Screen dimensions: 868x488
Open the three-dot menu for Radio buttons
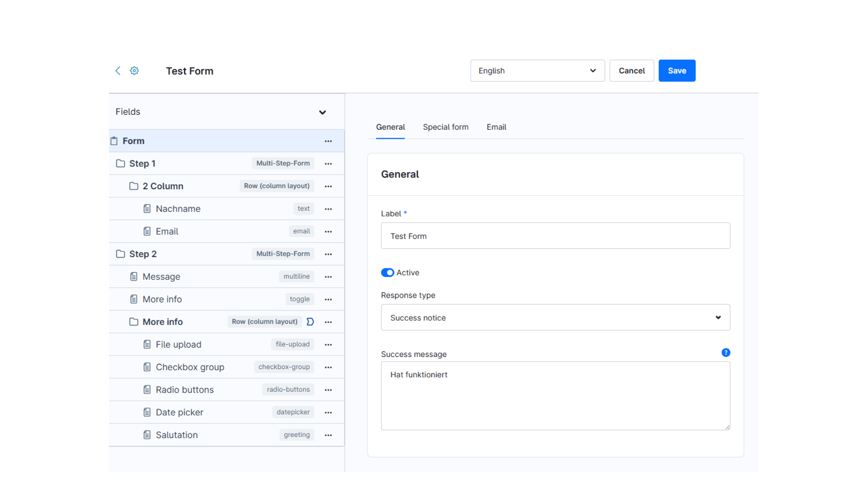pos(328,390)
